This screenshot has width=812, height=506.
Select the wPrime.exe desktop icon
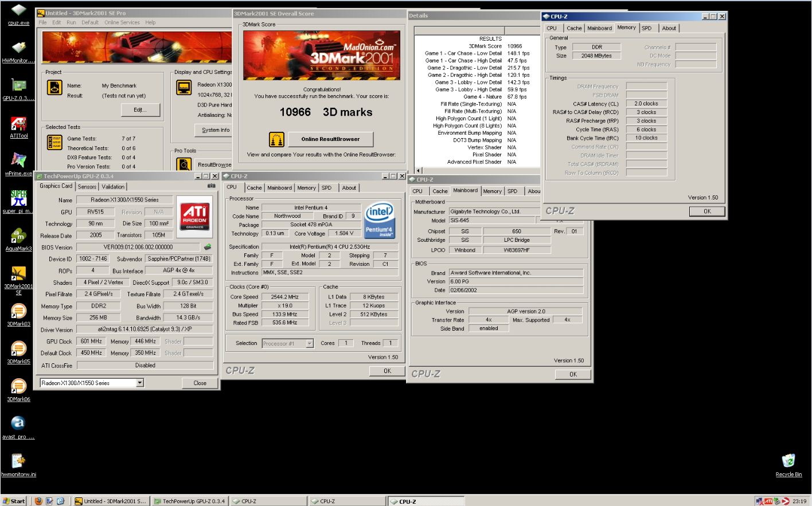[x=18, y=164]
